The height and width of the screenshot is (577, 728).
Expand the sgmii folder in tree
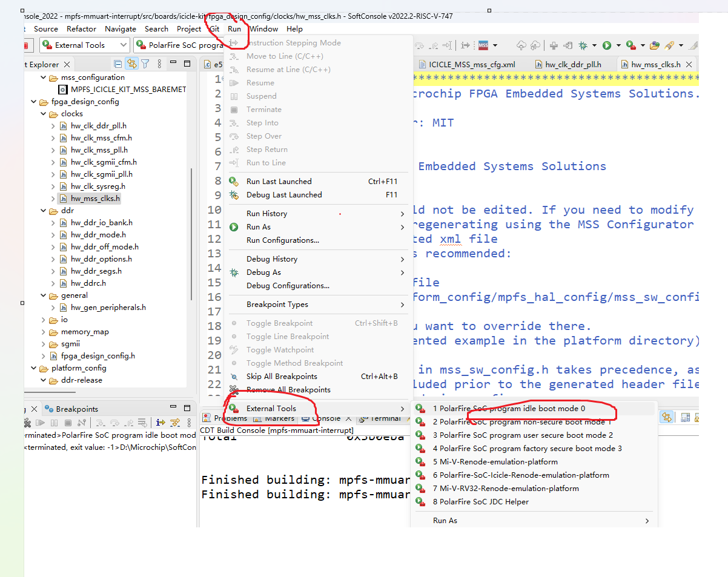(x=43, y=344)
